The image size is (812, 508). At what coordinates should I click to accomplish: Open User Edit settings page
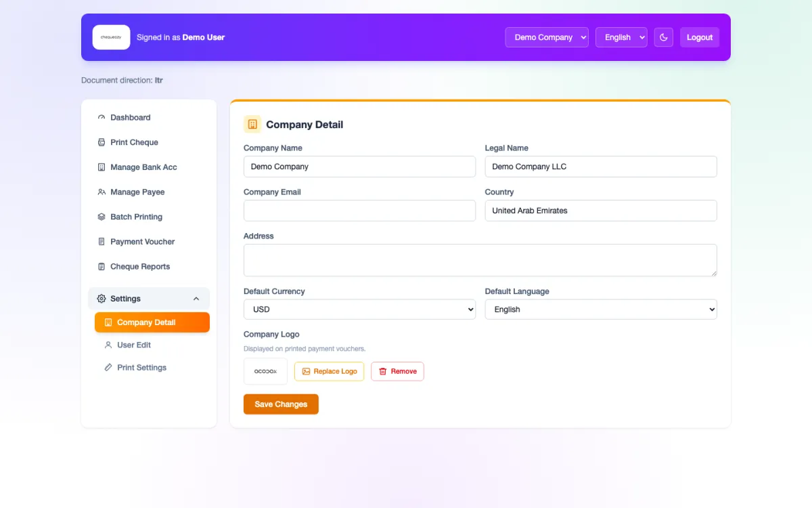click(152, 345)
